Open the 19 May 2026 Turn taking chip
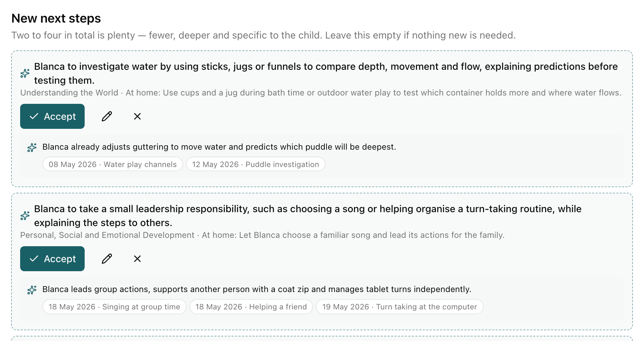 pyautogui.click(x=400, y=307)
